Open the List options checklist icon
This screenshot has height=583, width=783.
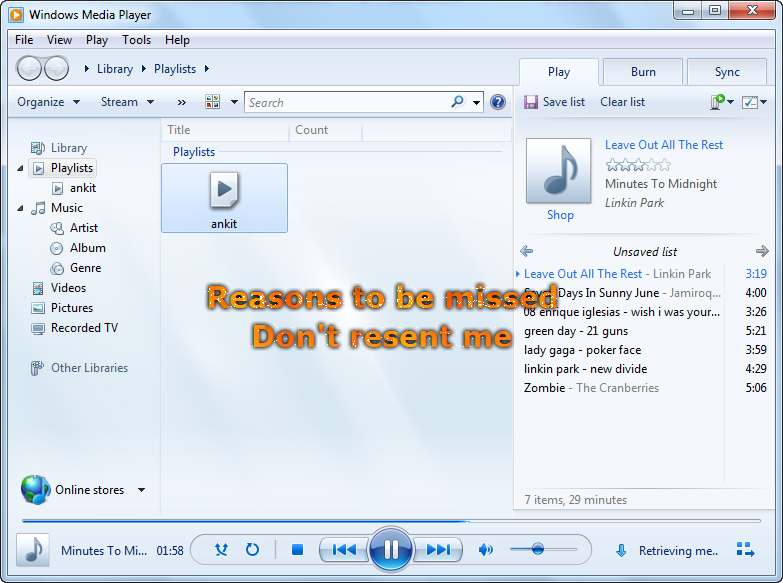750,102
